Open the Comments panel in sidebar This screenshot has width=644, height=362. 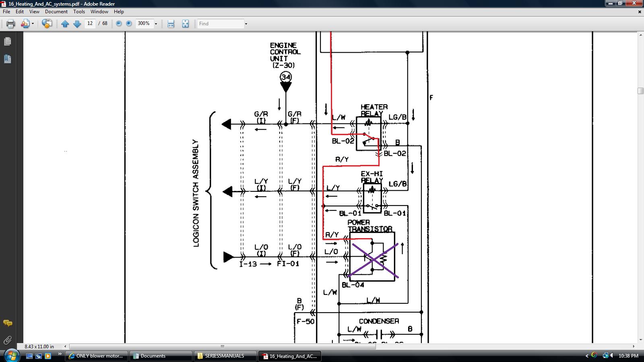[7, 323]
